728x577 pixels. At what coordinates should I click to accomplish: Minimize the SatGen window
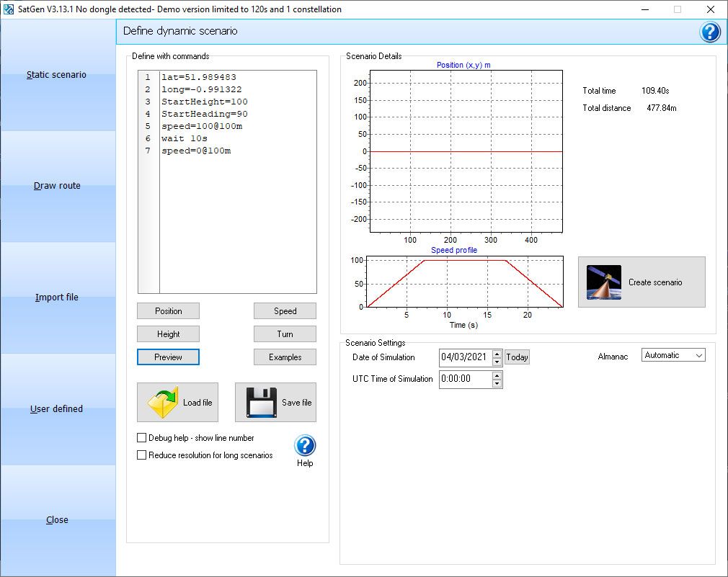point(645,9)
